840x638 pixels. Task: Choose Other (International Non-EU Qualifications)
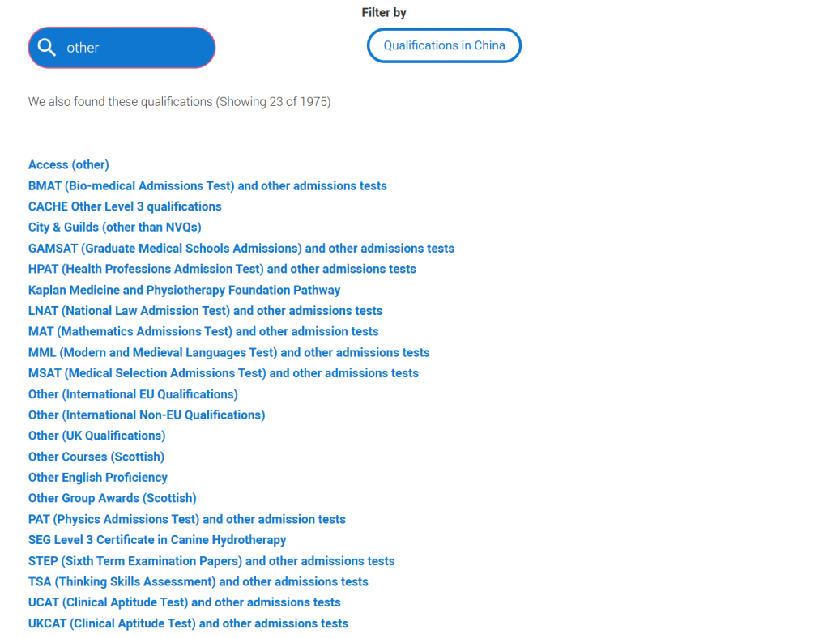[x=147, y=415]
